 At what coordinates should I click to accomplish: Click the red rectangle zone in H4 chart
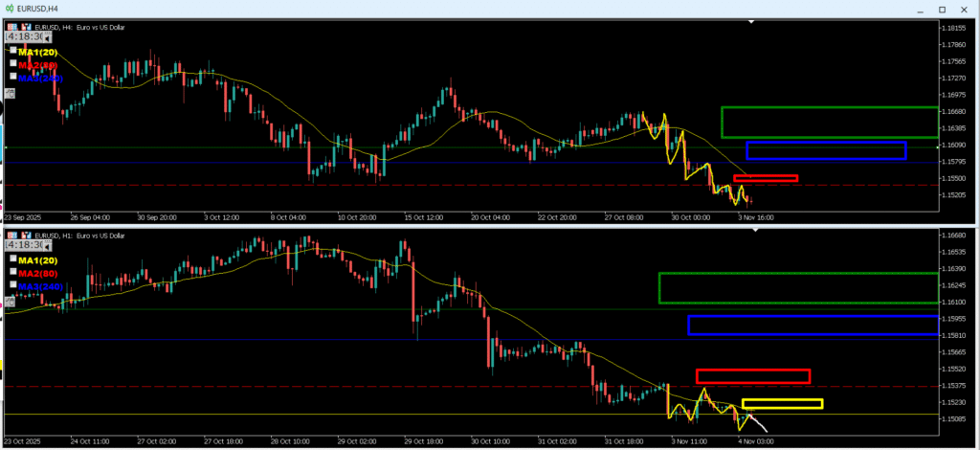point(765,176)
